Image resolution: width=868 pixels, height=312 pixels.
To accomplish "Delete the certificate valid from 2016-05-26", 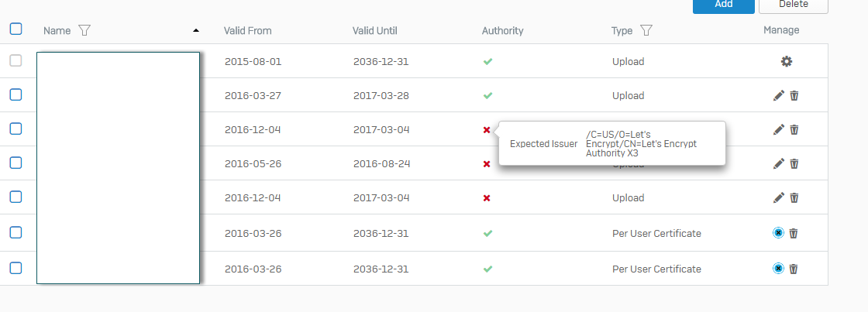I will [x=794, y=163].
